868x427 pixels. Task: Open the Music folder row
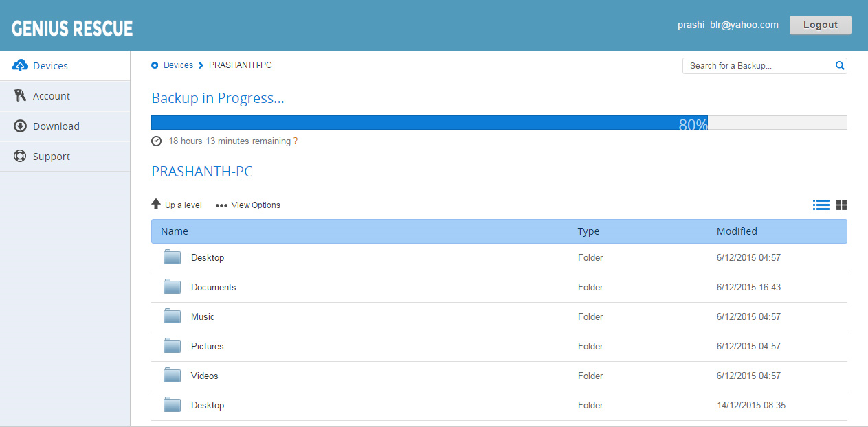click(x=203, y=316)
